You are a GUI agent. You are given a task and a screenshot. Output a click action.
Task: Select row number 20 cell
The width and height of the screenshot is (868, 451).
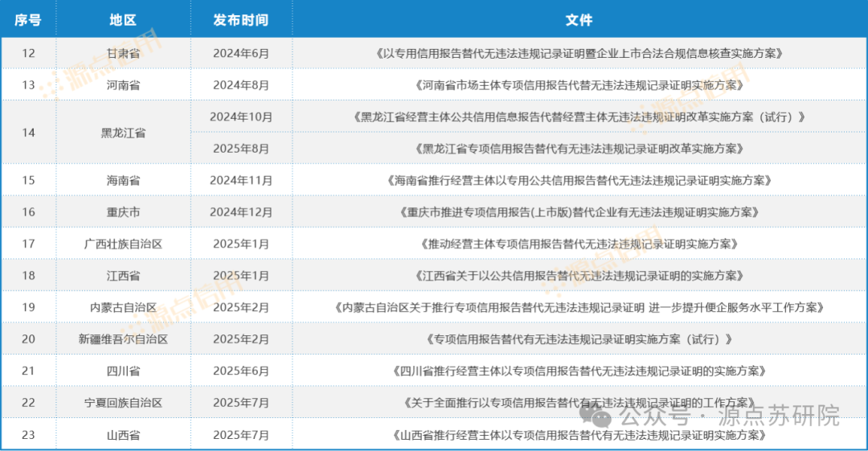pyautogui.click(x=28, y=338)
